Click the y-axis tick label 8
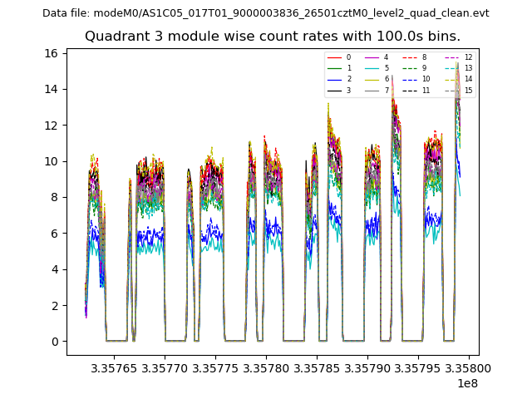This screenshot has width=532, height=399. pyautogui.click(x=55, y=197)
